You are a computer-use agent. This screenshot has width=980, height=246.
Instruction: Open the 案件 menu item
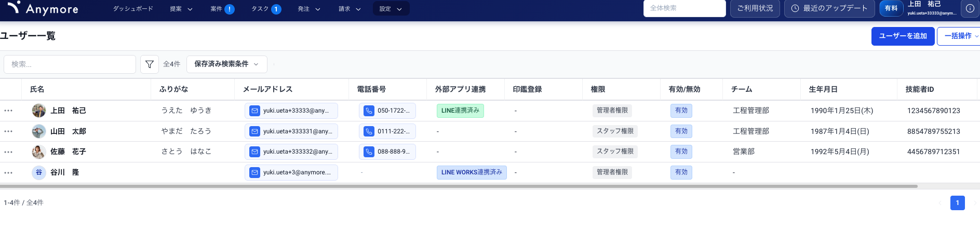[x=217, y=9]
